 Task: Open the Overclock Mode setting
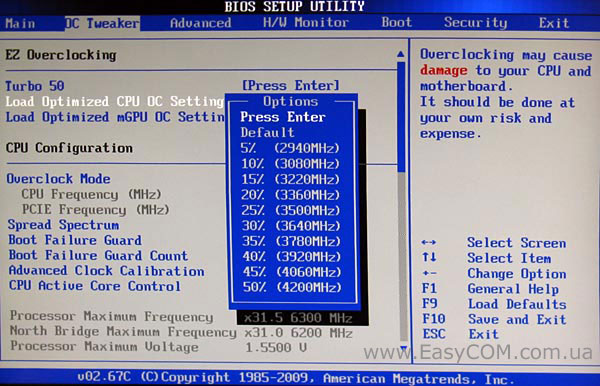(58, 179)
